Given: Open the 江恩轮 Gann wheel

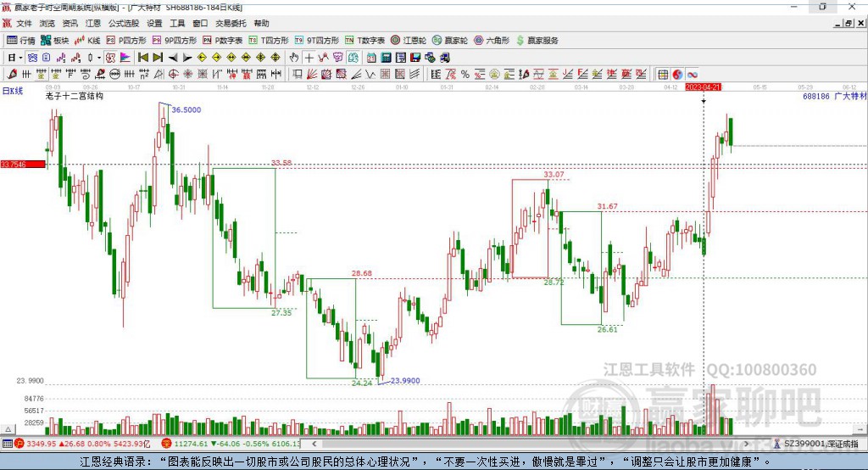Looking at the screenshot, I should coord(409,41).
